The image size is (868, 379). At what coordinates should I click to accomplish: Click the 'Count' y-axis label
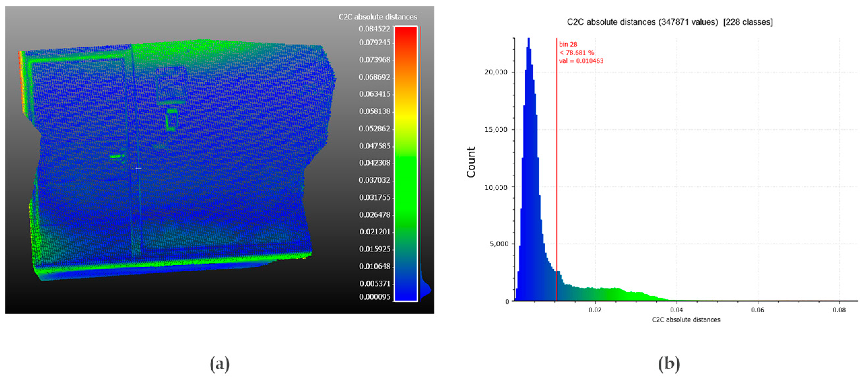[471, 162]
